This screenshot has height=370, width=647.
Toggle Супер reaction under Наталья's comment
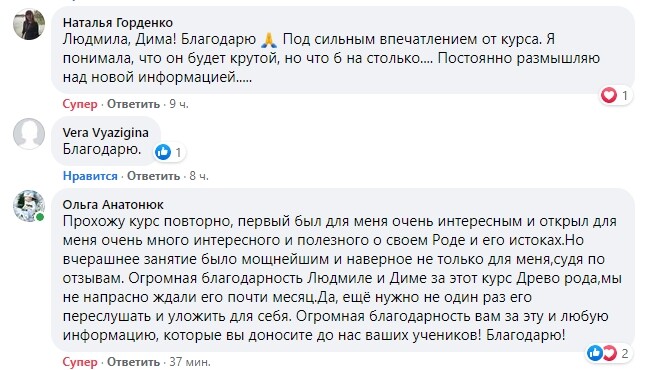click(80, 104)
